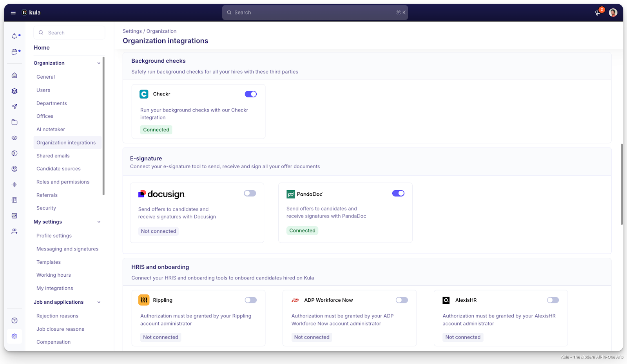Enable the Docusign integration toggle
Screen dimensions: 627x364
(250, 193)
